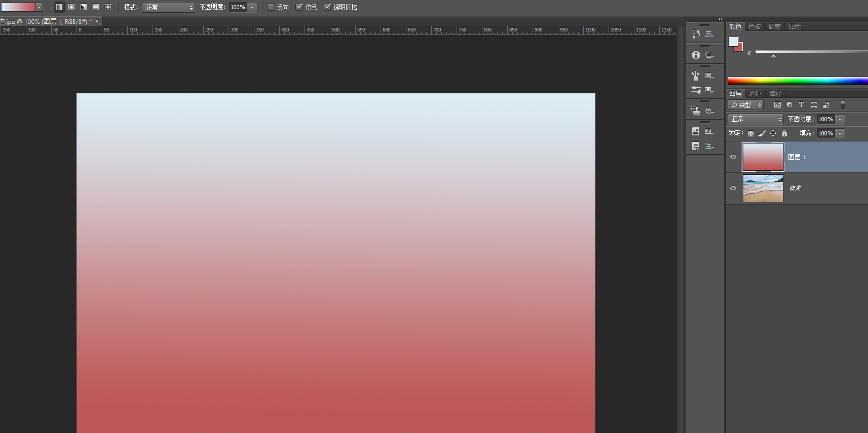Pick a color from the spectrum ramp
The width and height of the screenshot is (868, 433).
[x=798, y=81]
